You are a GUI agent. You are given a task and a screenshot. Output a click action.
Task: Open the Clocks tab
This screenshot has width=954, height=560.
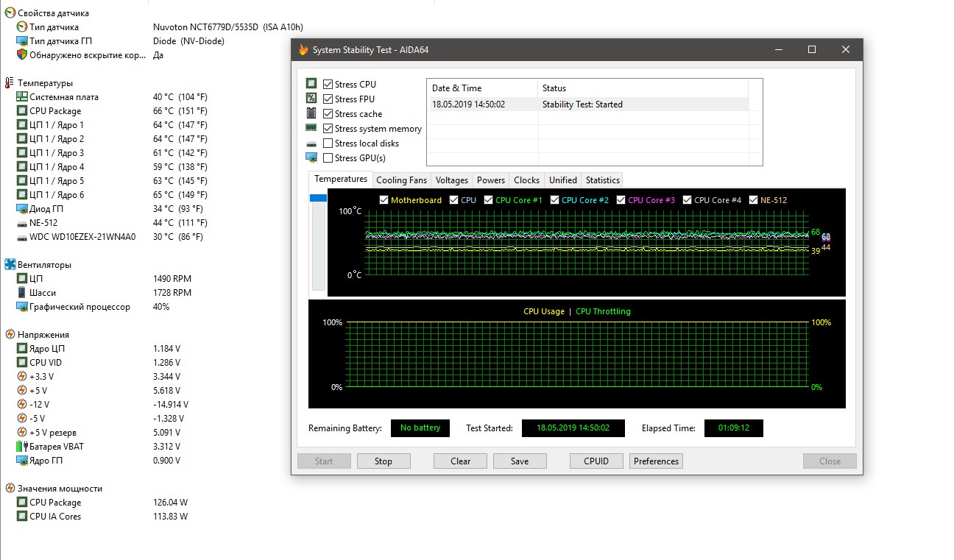tap(527, 180)
